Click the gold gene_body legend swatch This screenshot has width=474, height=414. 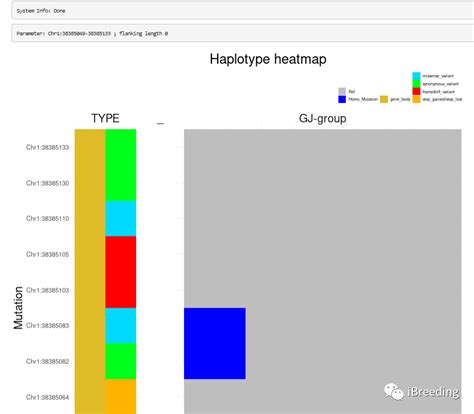[x=384, y=99]
